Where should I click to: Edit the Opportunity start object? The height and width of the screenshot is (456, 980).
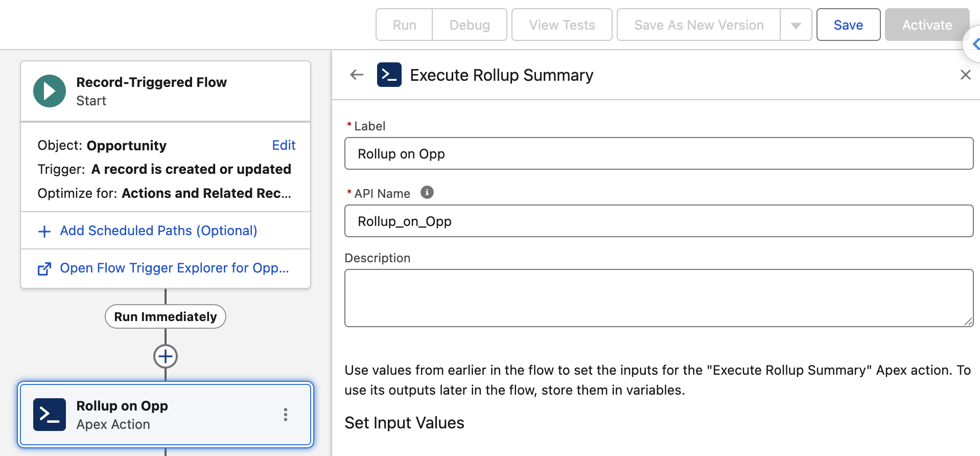click(x=284, y=145)
